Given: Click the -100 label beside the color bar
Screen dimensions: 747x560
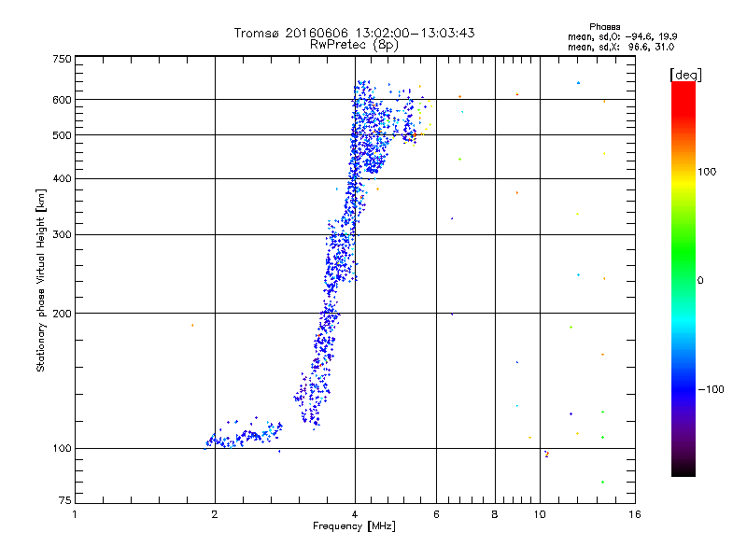Looking at the screenshot, I should [711, 389].
